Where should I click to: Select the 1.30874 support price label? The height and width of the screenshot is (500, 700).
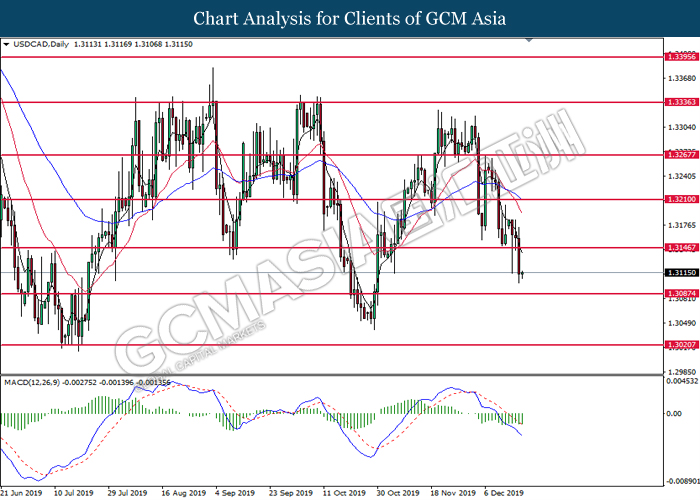coord(680,293)
